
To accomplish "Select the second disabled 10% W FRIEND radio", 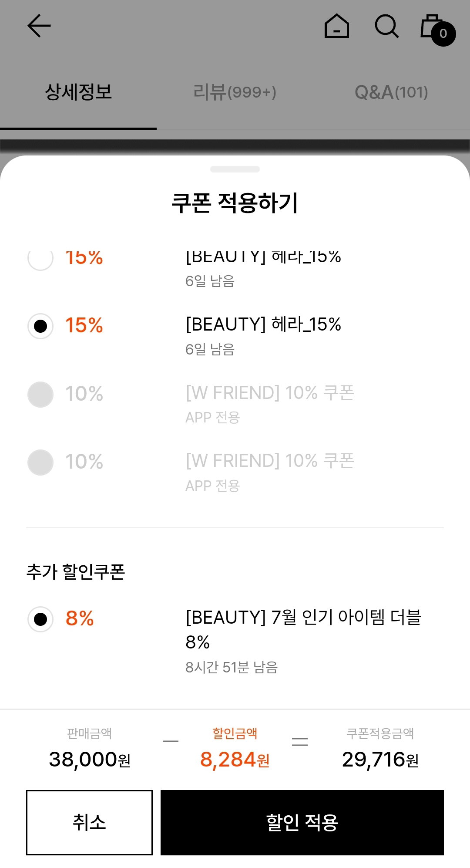I will (40, 462).
